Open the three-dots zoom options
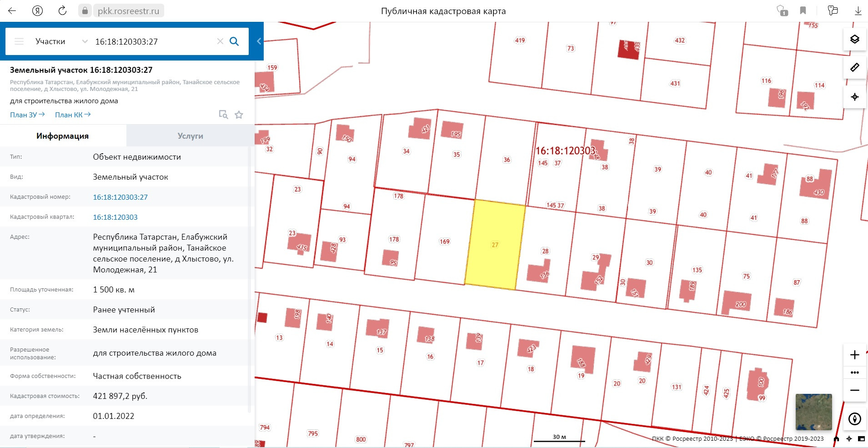 click(855, 372)
